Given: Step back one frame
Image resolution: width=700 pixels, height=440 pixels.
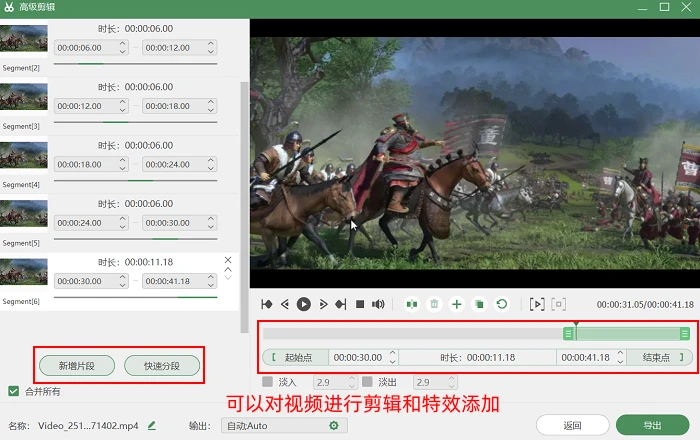Looking at the screenshot, I should tap(285, 304).
